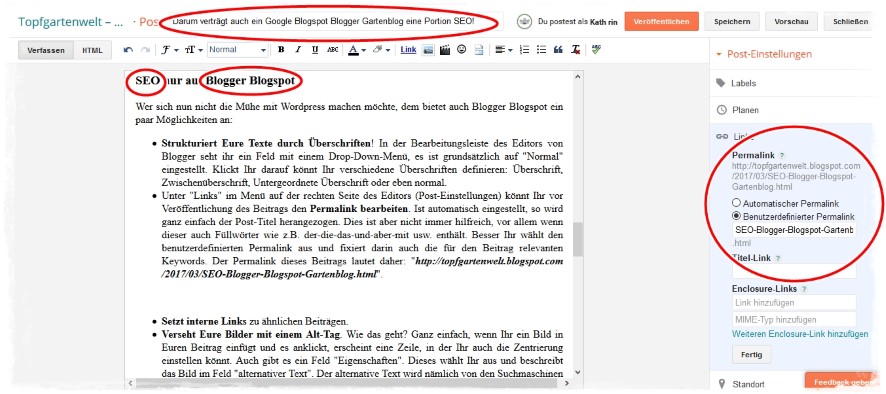Toggle bold formatting
Screen dimensions: 886x394
coord(281,50)
